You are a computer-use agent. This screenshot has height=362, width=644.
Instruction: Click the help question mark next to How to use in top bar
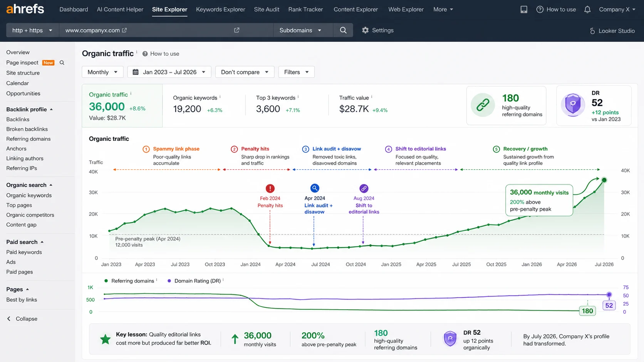pos(540,9)
